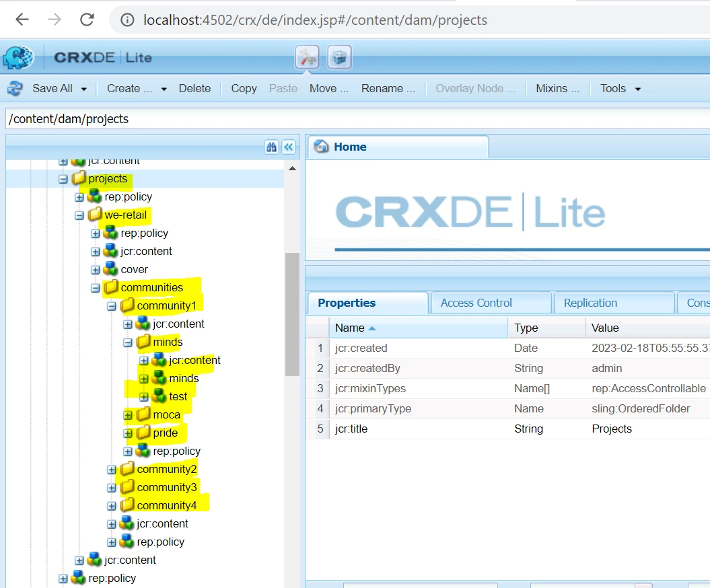Collapse tree panel with double-arrow icon

click(x=289, y=147)
